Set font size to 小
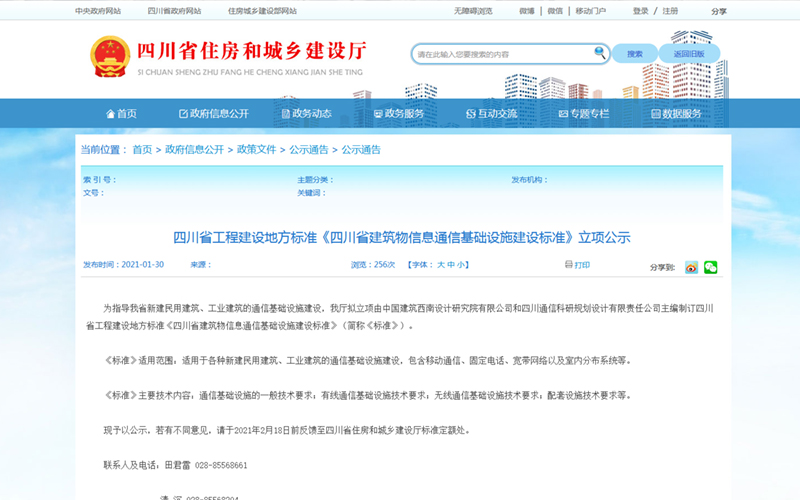This screenshot has height=500, width=800. point(460,265)
